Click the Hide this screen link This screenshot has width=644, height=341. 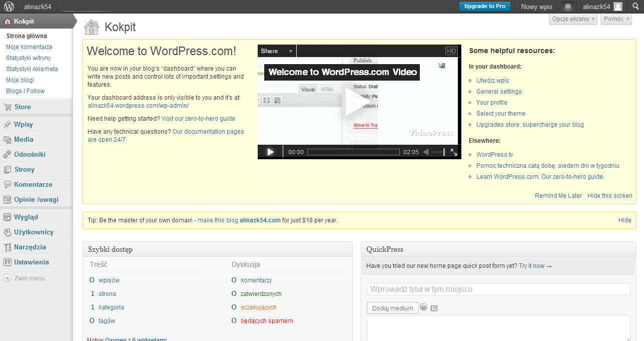coord(610,196)
